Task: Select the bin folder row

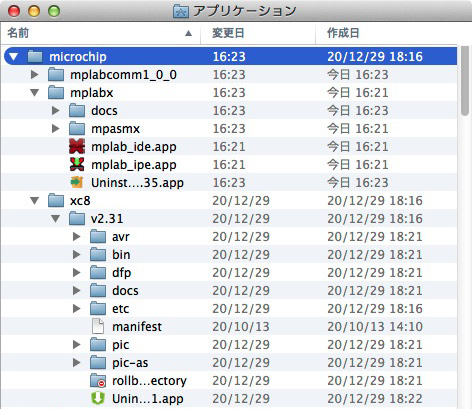Action: [x=229, y=255]
